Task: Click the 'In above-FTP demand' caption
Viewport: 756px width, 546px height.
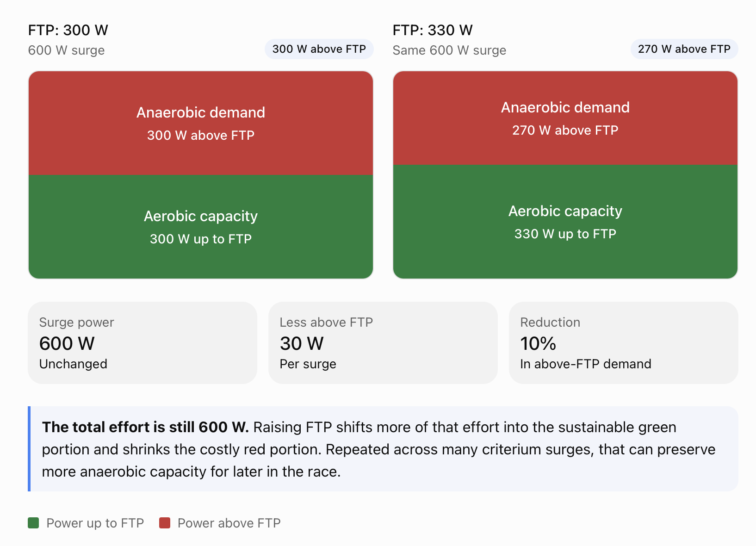Action: (586, 364)
